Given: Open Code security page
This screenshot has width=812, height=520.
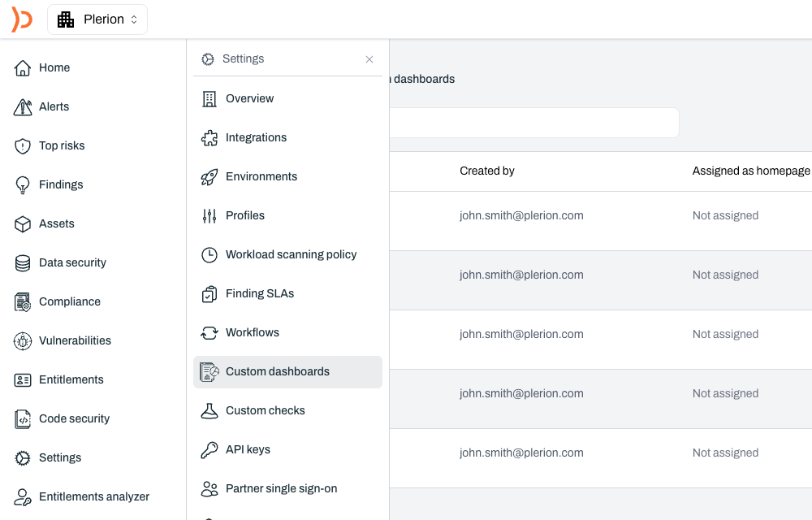Looking at the screenshot, I should (x=74, y=419).
